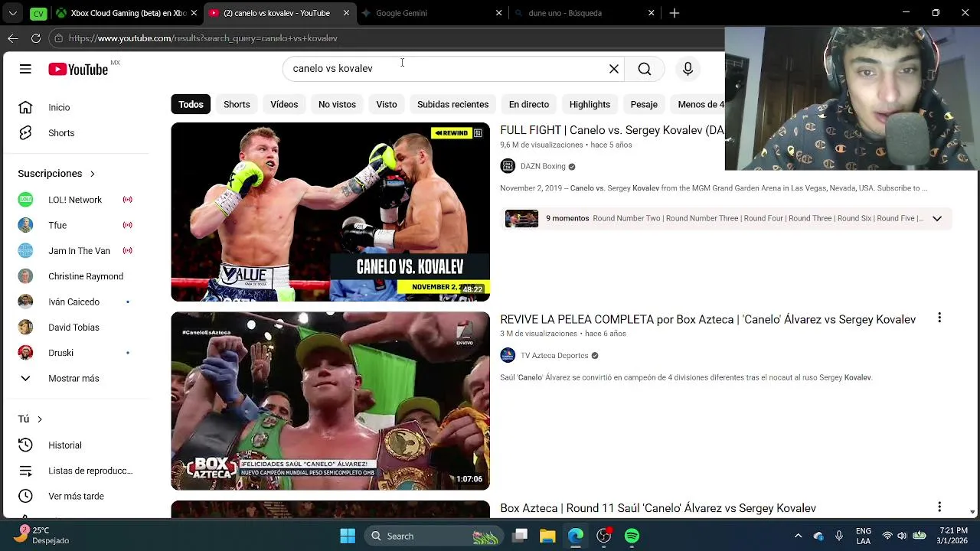
Task: Click DAZN Boxing channel name
Action: click(543, 166)
